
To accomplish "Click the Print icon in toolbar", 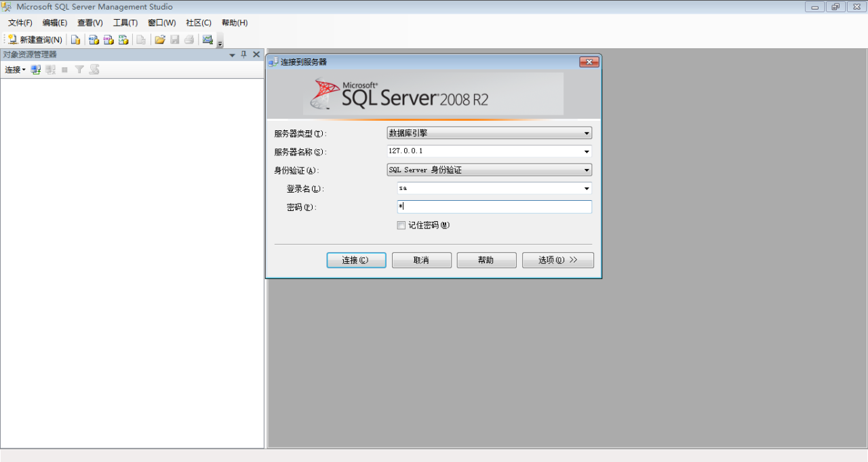I will click(x=189, y=40).
